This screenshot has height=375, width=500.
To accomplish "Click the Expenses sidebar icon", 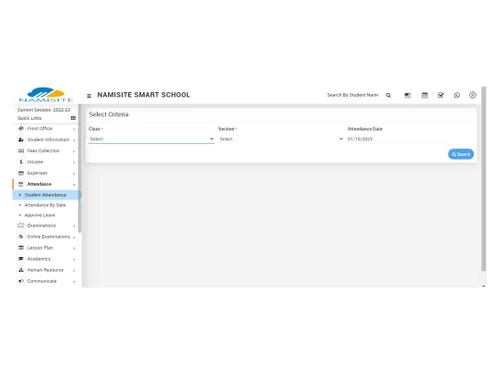I will click(x=21, y=173).
